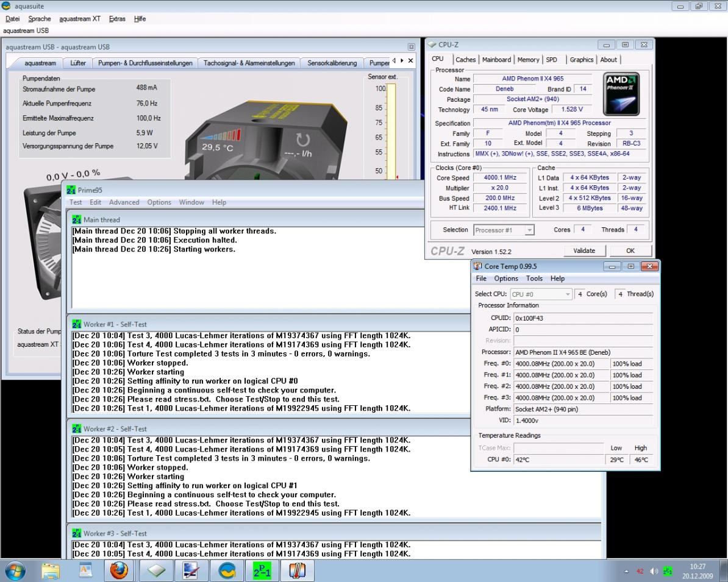
Task: Click CPU #0 temperature 42°C field
Action: tap(558, 460)
